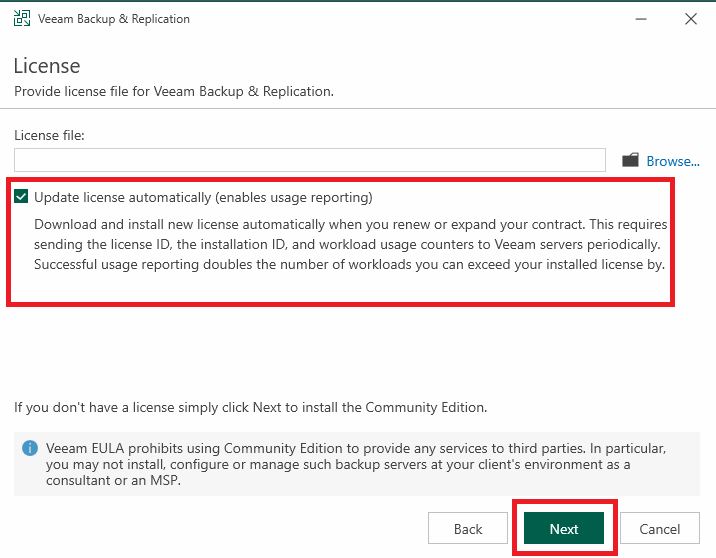This screenshot has height=558, width=716.
Task: Click the 'Provide license file' subtitle text
Action: coord(174,91)
